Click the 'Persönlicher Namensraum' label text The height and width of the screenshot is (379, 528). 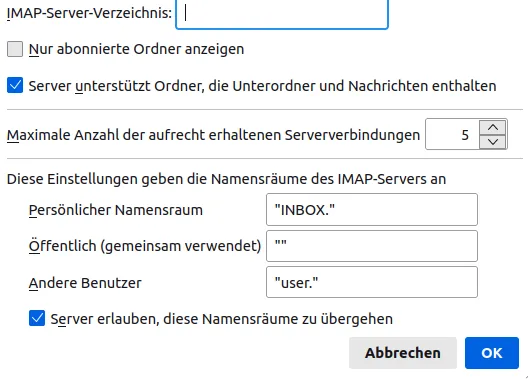[x=116, y=210]
